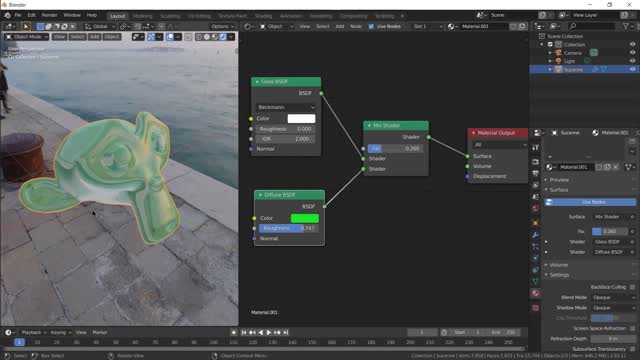Click the Fac slider in Mix Shader node
This screenshot has height=360, width=640.
(x=395, y=149)
